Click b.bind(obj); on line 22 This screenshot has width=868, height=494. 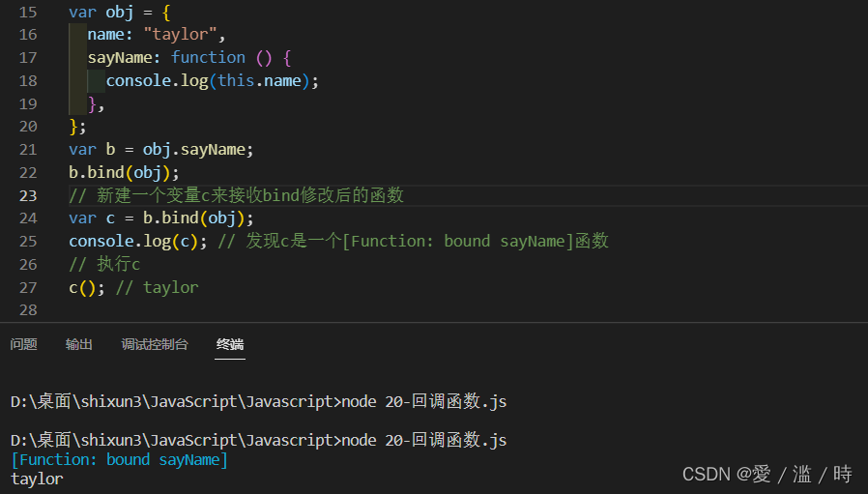(x=124, y=172)
